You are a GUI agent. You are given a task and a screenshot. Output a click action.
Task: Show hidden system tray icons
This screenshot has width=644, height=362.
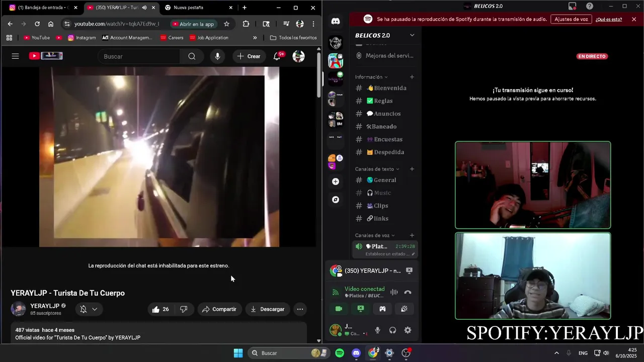click(x=556, y=353)
